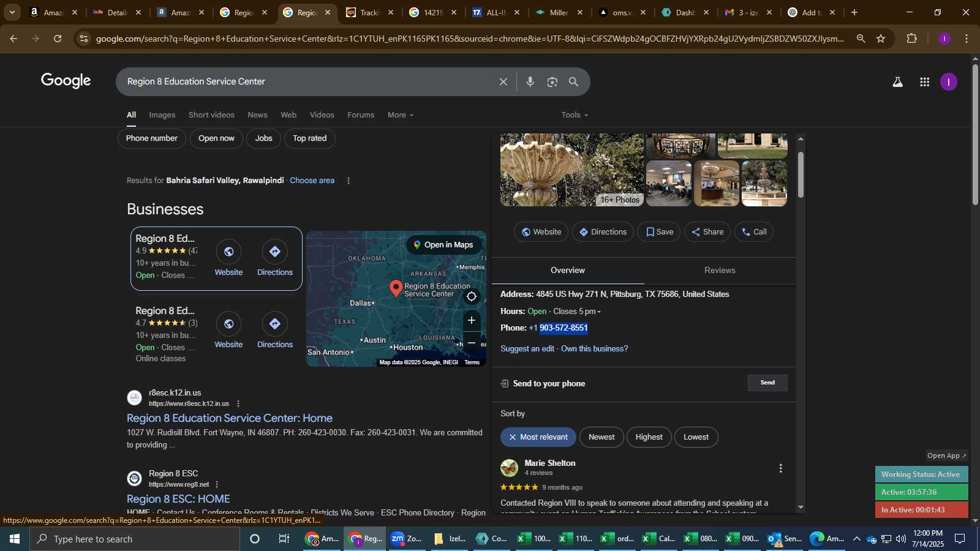This screenshot has width=980, height=551.
Task: Open Windows Start menu
Action: click(15, 539)
